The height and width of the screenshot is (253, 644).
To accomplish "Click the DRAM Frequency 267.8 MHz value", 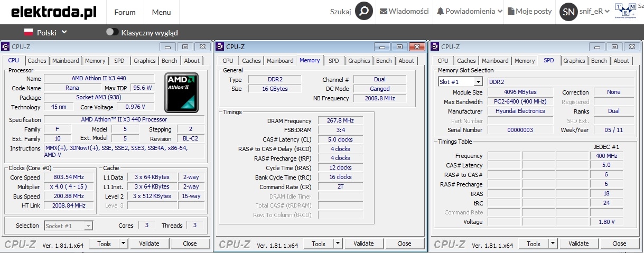I will pos(341,120).
